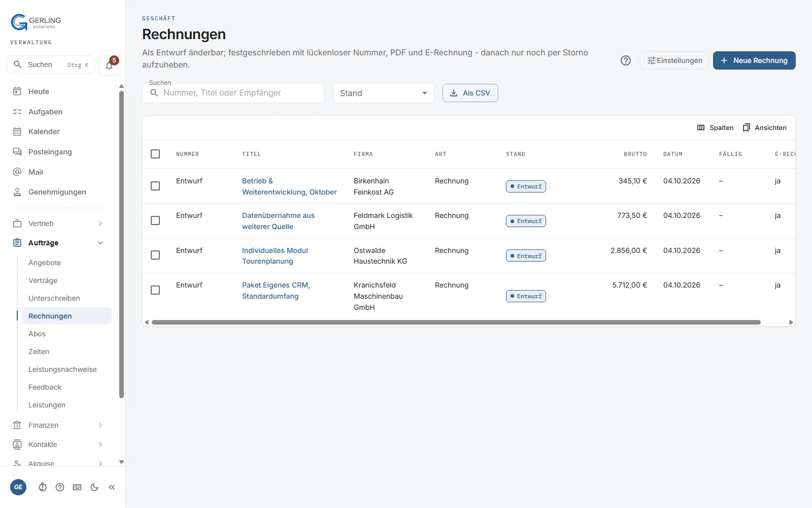Image resolution: width=812 pixels, height=508 pixels.
Task: Expand the Finanzen sidebar section
Action: [59, 425]
